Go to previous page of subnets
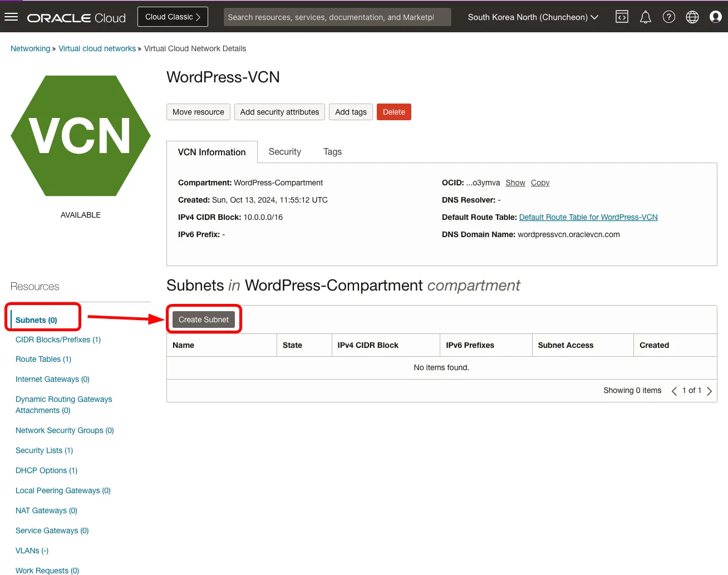The height and width of the screenshot is (575, 728). coord(674,391)
